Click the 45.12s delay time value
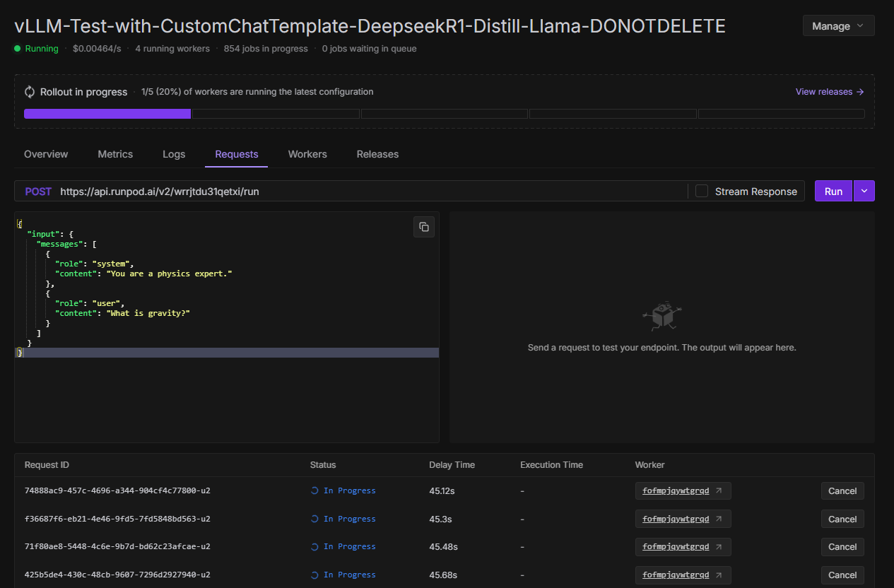Screen dimensions: 894x588 pyautogui.click(x=443, y=490)
